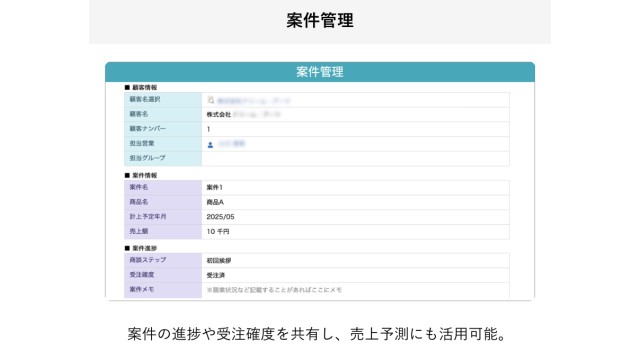Open the blurred customer name link
Viewport: 640px width, 360px height.
[253, 100]
